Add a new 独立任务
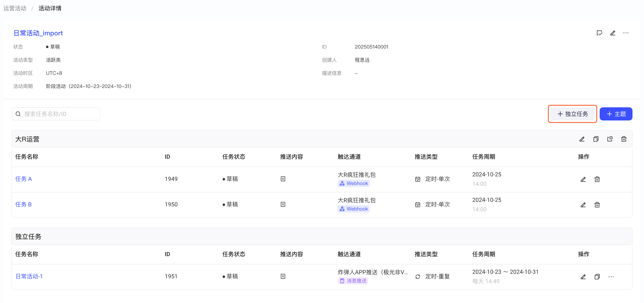 (572, 114)
